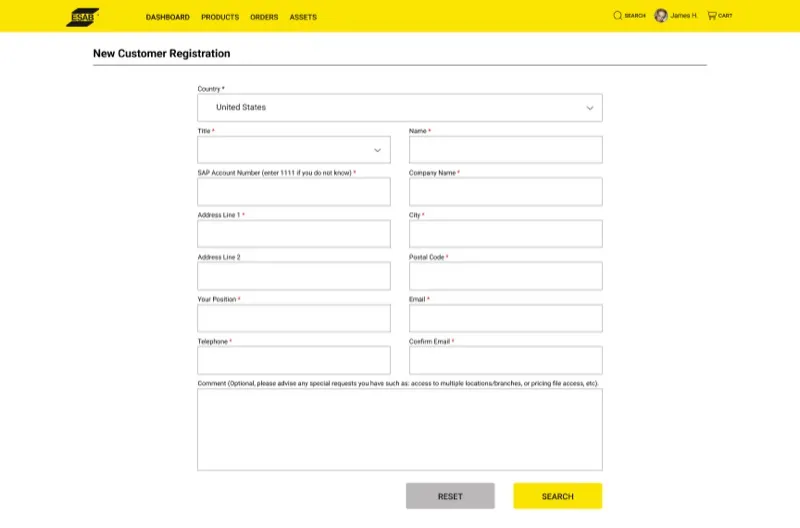This screenshot has width=800, height=528.
Task: Click the Reset button
Action: (x=450, y=496)
